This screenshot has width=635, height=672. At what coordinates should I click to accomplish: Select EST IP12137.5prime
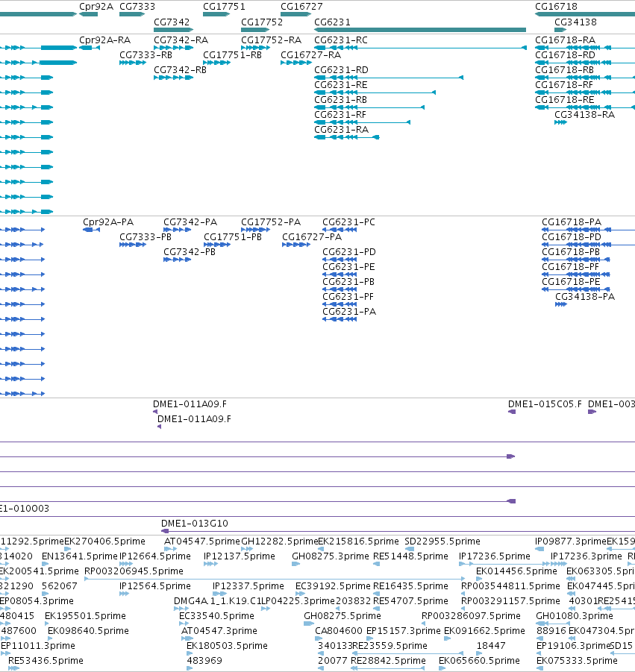pyautogui.click(x=239, y=556)
